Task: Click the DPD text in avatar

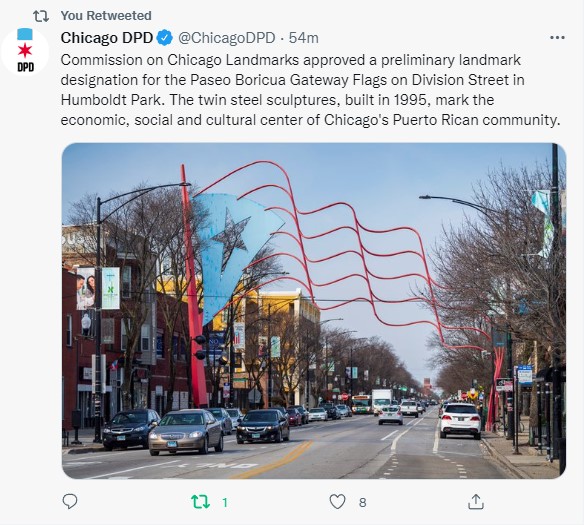Action: (25, 67)
